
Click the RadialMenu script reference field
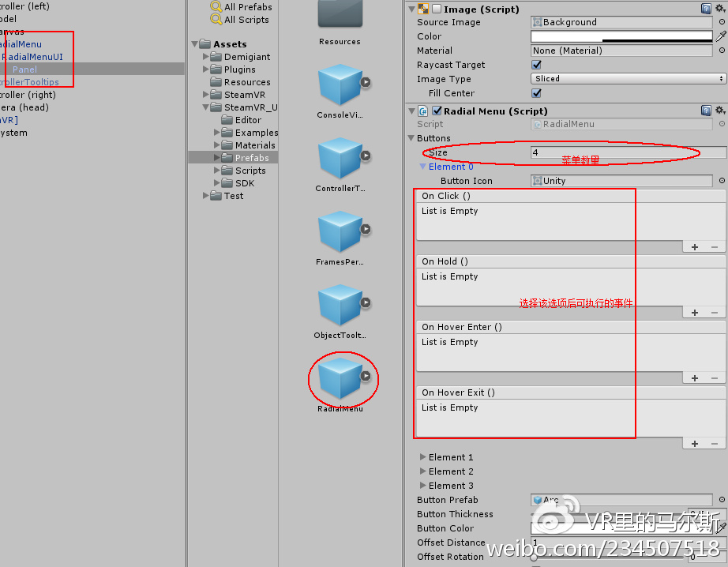(621, 124)
